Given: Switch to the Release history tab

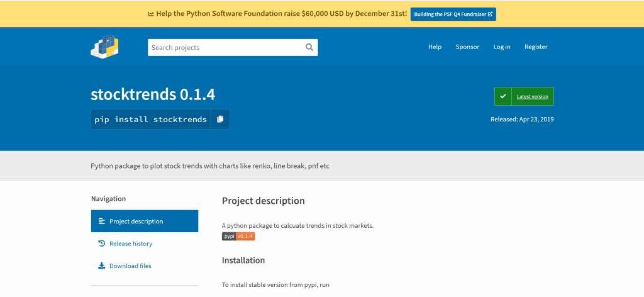Looking at the screenshot, I should [131, 244].
